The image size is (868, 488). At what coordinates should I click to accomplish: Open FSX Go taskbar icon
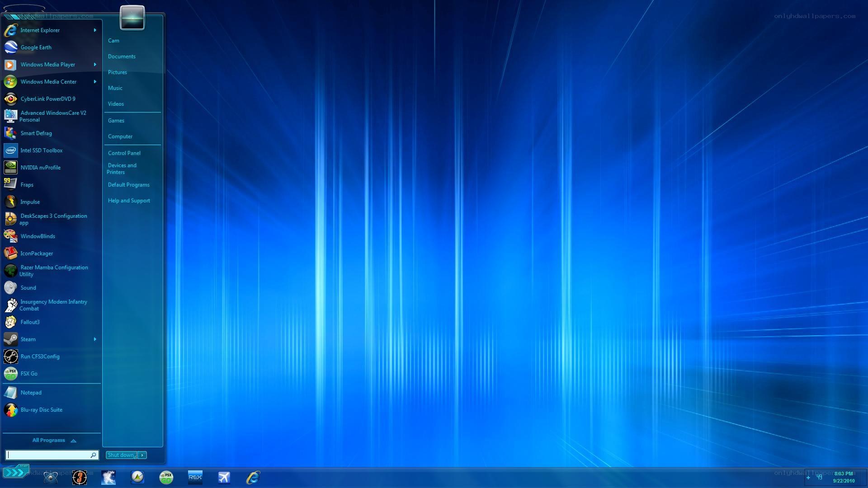coord(166,478)
